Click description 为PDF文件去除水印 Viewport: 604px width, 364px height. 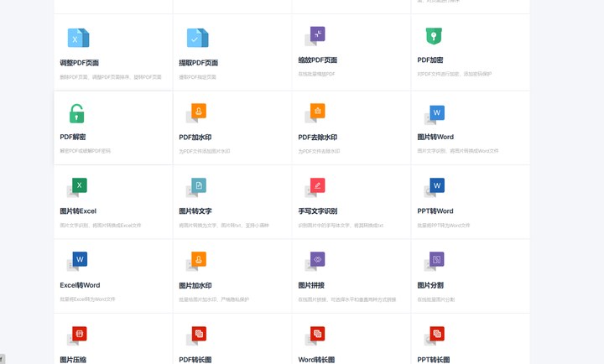(319, 151)
